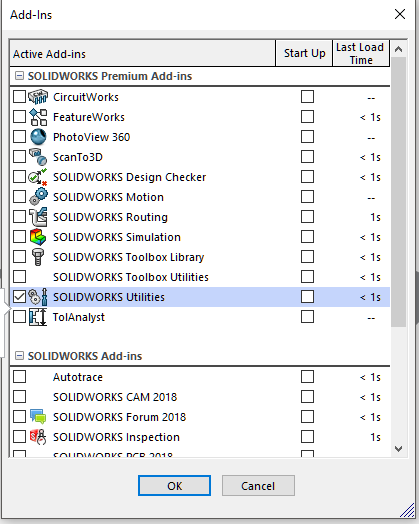This screenshot has width=419, height=524.
Task: Activate the SOLIDWORKS Toolbox Library add-in checkbox
Action: [x=19, y=257]
